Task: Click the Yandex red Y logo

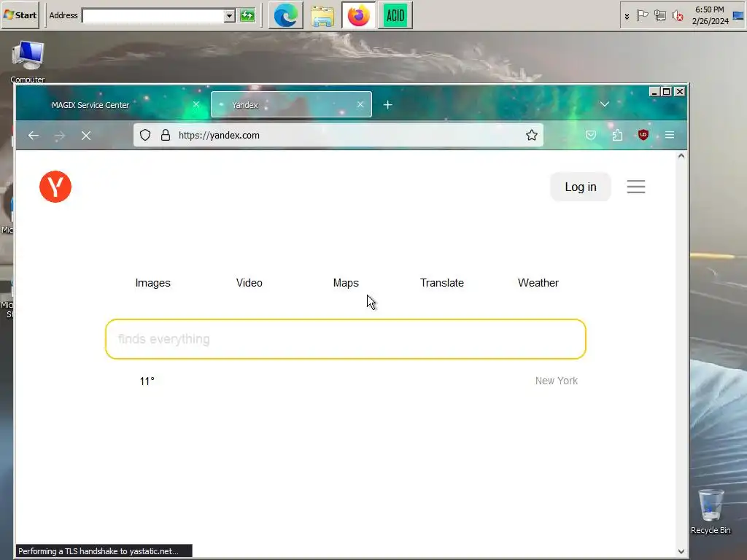Action: coord(55,187)
